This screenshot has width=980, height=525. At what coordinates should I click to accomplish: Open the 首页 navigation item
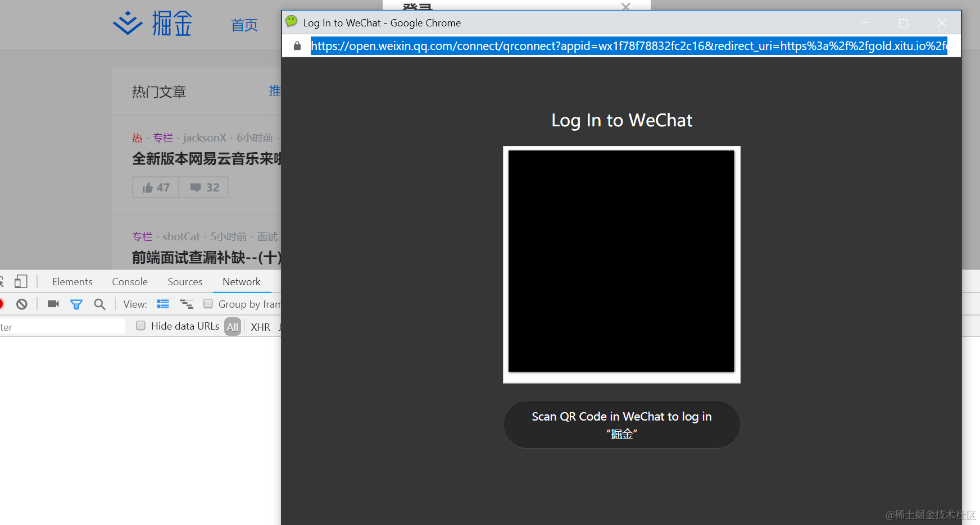point(244,24)
